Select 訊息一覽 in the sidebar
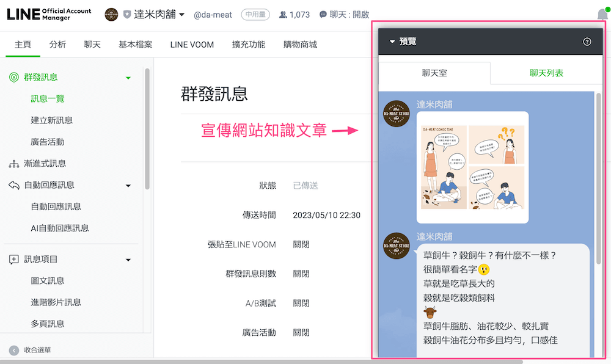The width and height of the screenshot is (611, 364). coord(48,99)
